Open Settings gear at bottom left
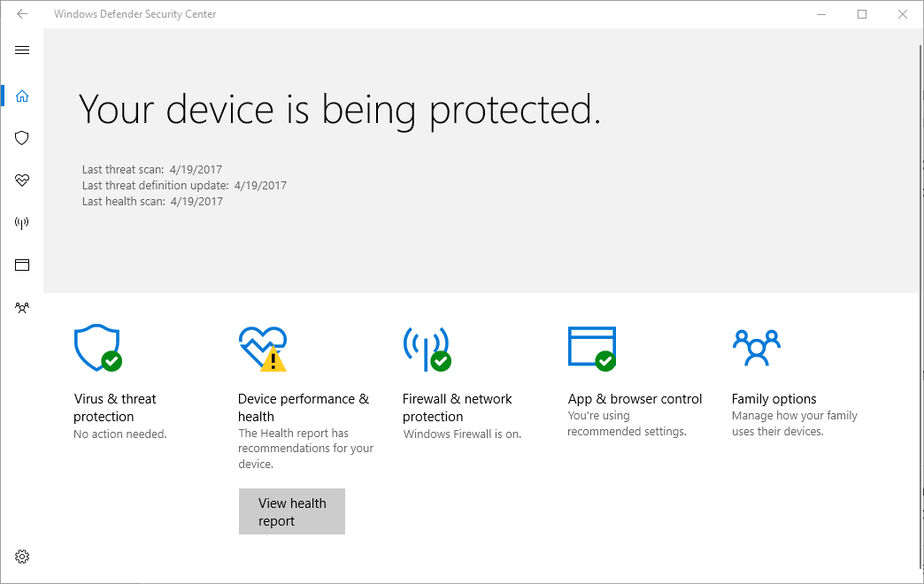The image size is (924, 584). 22,557
